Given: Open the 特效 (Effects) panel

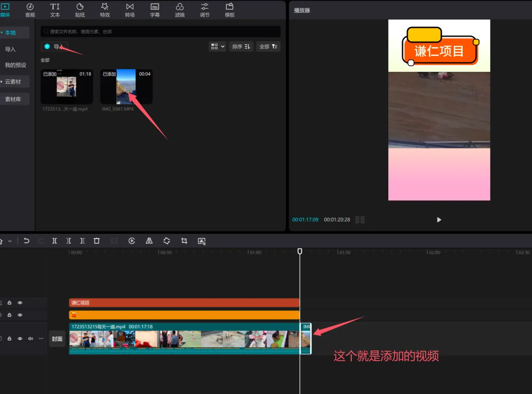Looking at the screenshot, I should (x=105, y=10).
